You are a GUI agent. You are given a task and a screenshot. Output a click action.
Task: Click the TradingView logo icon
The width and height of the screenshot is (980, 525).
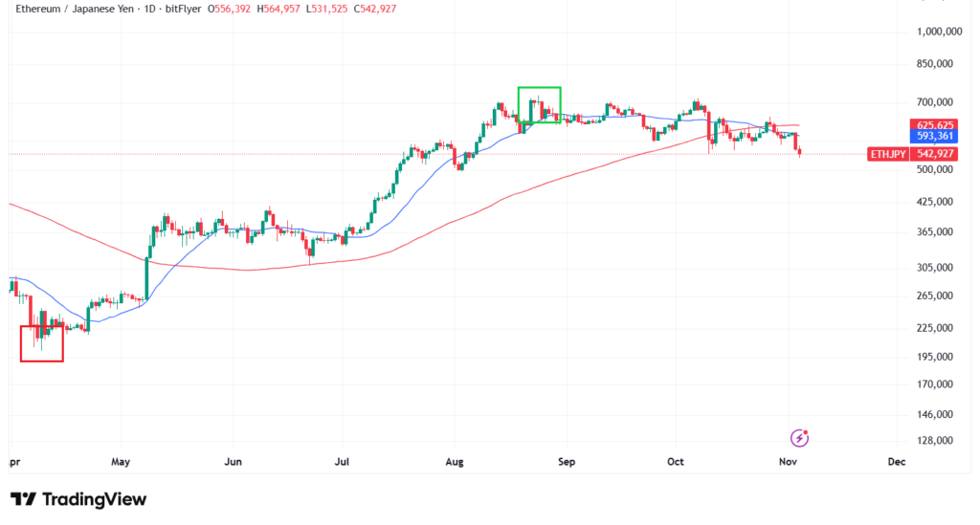point(23,499)
